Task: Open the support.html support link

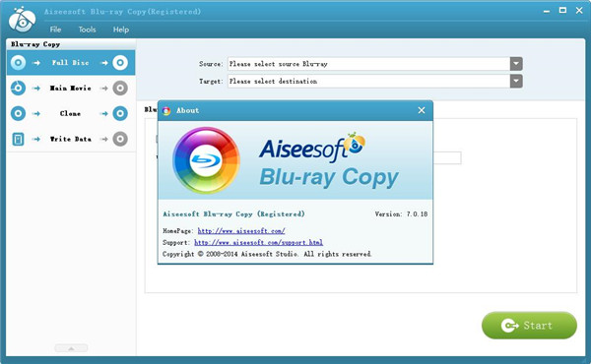Action: (x=258, y=242)
